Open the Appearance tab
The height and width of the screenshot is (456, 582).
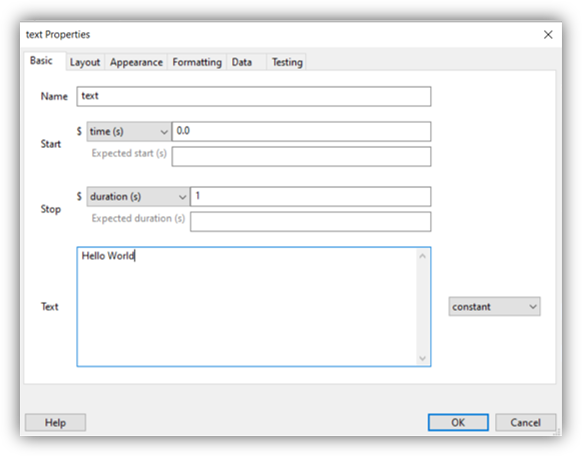click(x=136, y=62)
